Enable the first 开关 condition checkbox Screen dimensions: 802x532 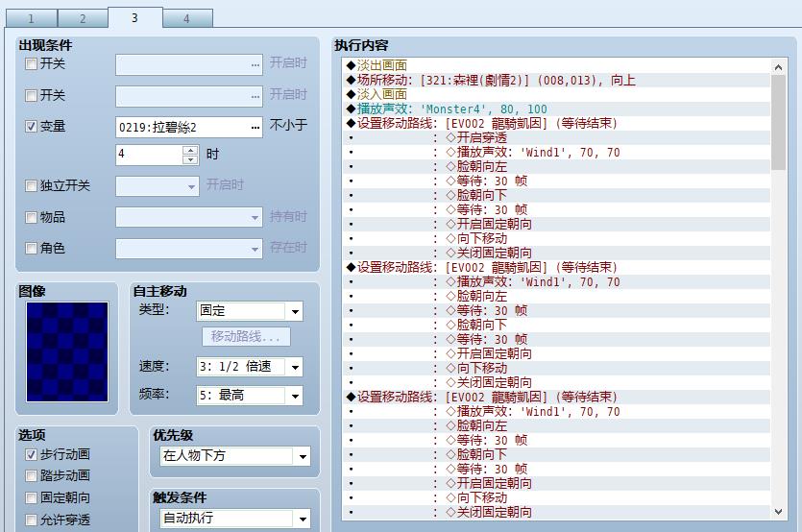31,64
